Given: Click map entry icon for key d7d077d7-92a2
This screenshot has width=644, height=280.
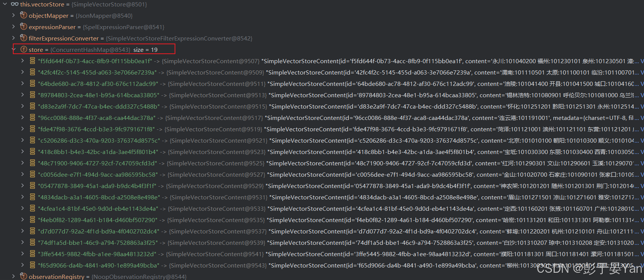Looking at the screenshot, I should [x=33, y=231].
